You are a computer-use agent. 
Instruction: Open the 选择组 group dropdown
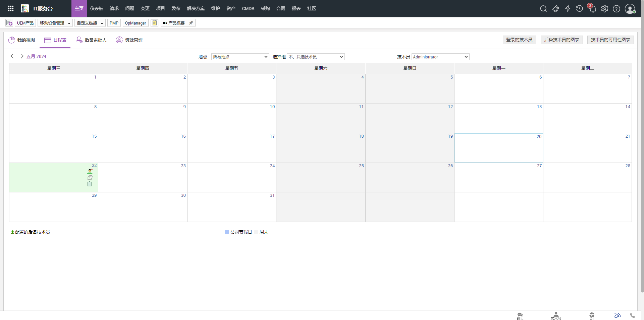click(x=316, y=57)
